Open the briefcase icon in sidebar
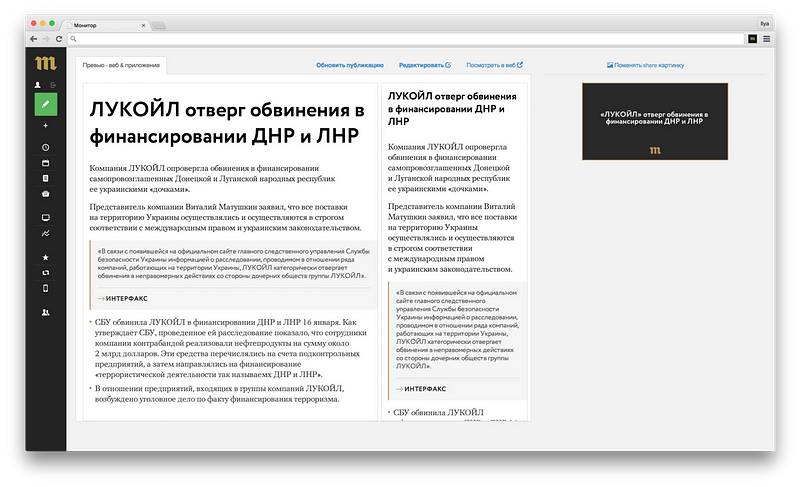This screenshot has height=487, width=800. [45, 194]
